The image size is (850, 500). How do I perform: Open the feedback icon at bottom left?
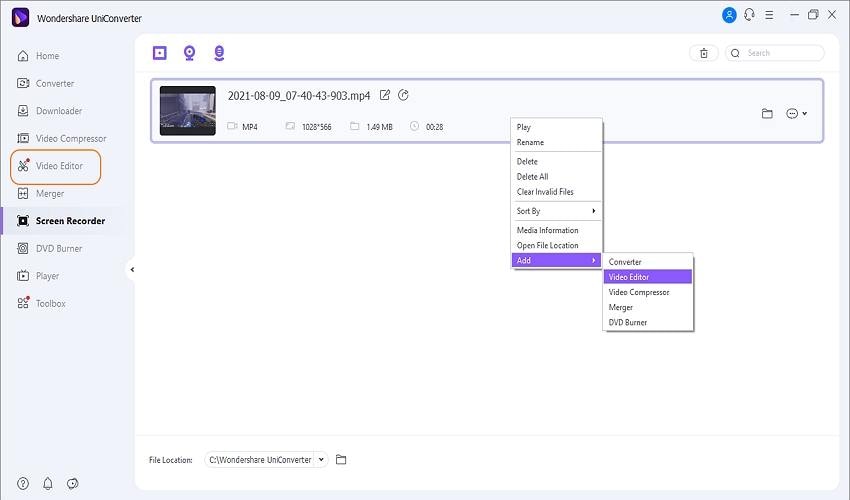click(x=73, y=483)
